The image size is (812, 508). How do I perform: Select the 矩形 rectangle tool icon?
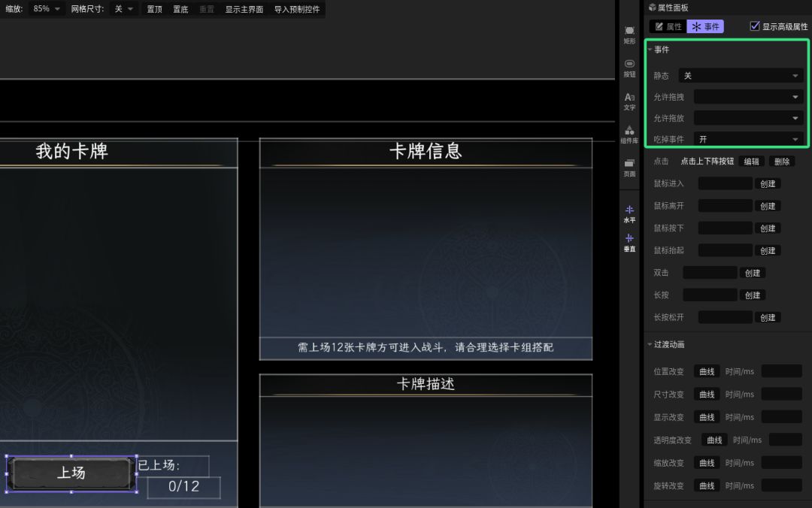point(629,35)
